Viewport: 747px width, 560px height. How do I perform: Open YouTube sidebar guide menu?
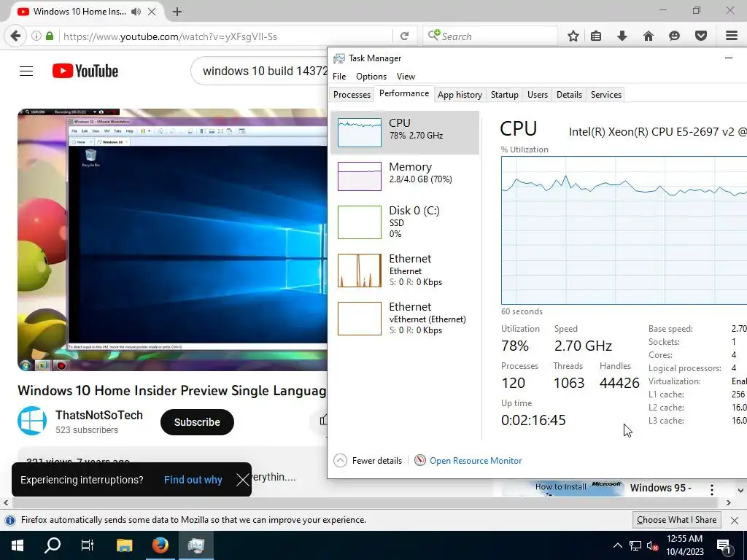tap(26, 71)
